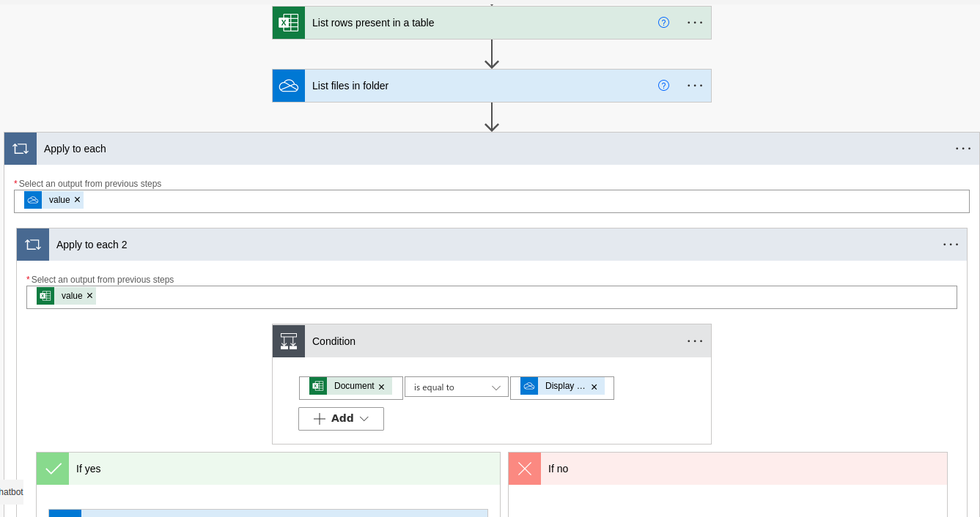Remove the Document token from the Condition
The width and height of the screenshot is (980, 517).
[x=381, y=386]
